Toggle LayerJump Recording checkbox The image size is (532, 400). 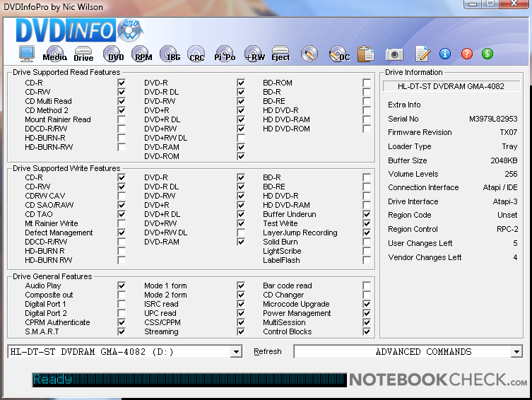tap(367, 233)
